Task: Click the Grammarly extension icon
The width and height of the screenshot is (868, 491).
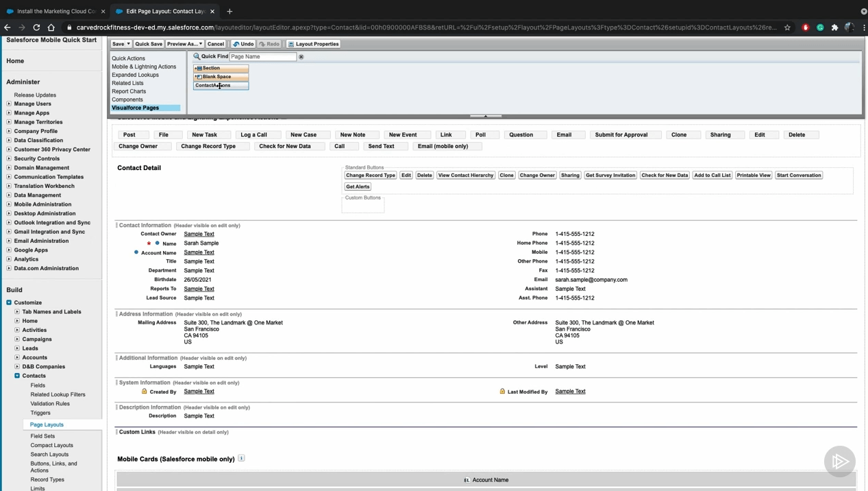Action: click(x=820, y=27)
